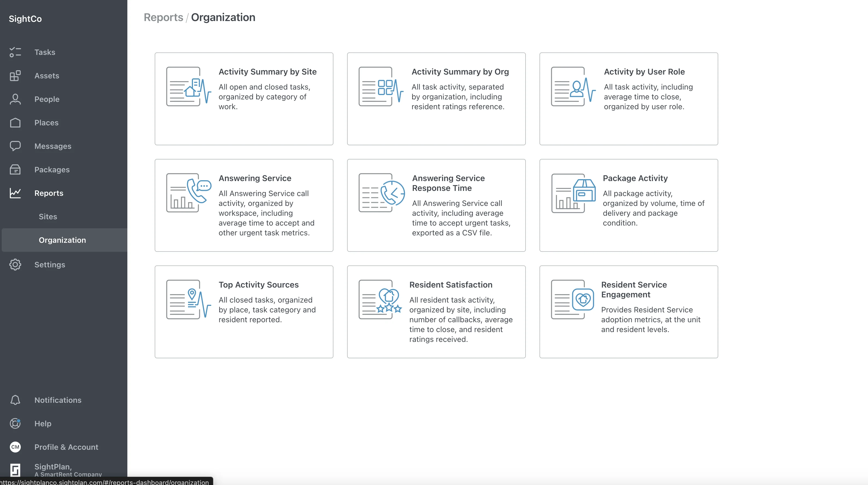This screenshot has width=868, height=485.
Task: Open the Package Activity report
Action: 635,178
